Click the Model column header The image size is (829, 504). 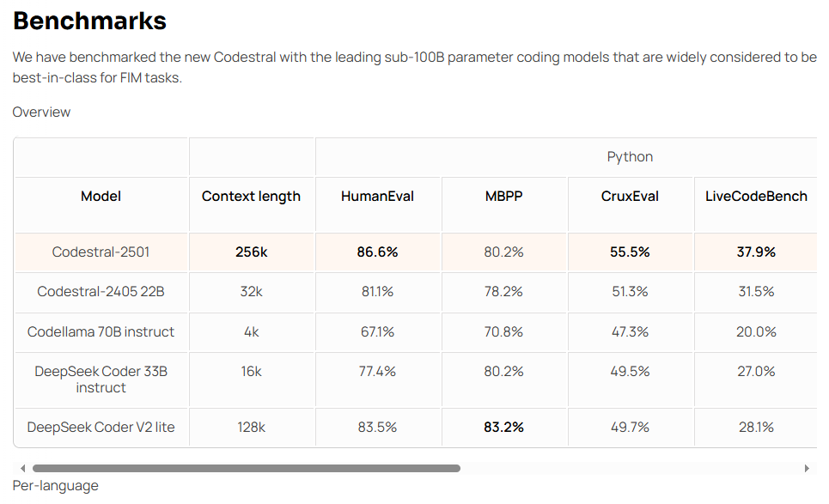tap(101, 197)
